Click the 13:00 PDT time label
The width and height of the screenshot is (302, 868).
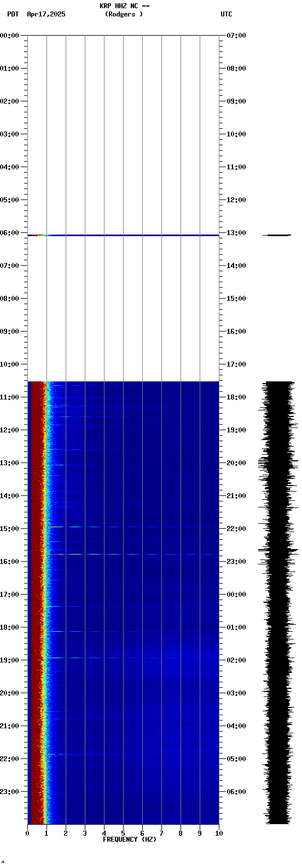[x=9, y=463]
